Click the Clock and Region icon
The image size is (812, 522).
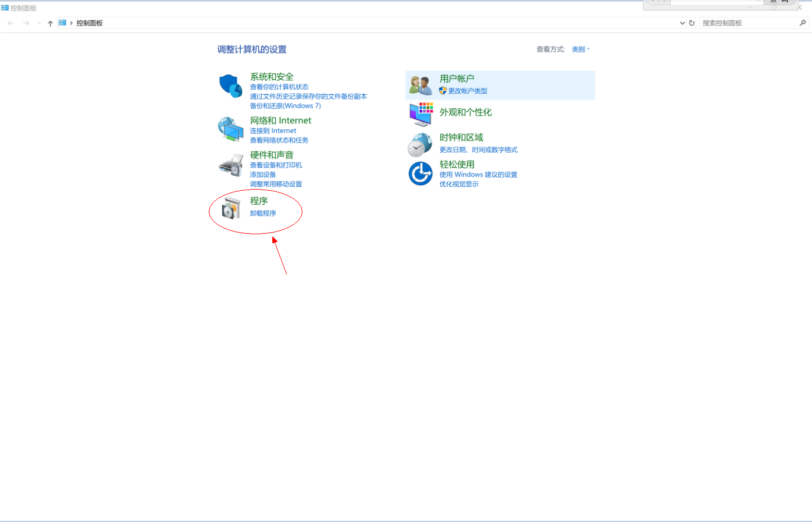(420, 144)
